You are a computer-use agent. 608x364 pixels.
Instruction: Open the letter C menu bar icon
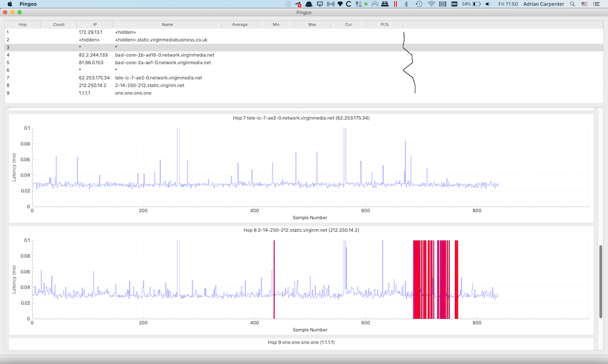click(349, 4)
